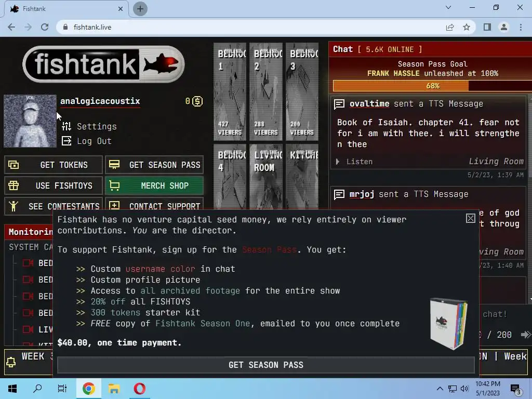This screenshot has height=399, width=532.
Task: Open Settings
Action: [x=97, y=126]
